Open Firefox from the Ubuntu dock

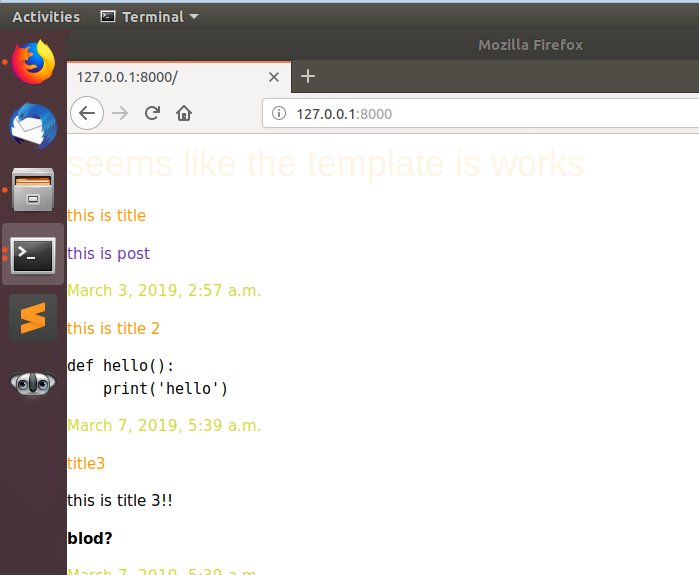(33, 62)
